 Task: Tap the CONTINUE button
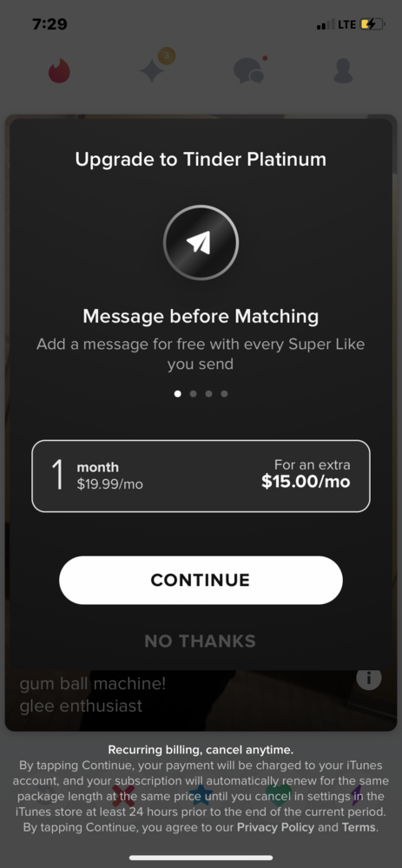(201, 580)
